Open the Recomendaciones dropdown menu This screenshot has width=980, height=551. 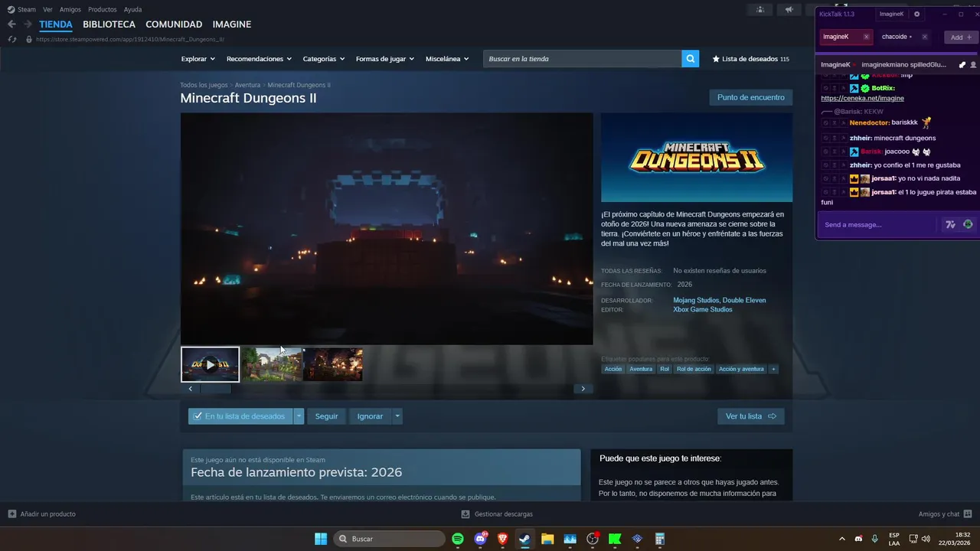259,59
